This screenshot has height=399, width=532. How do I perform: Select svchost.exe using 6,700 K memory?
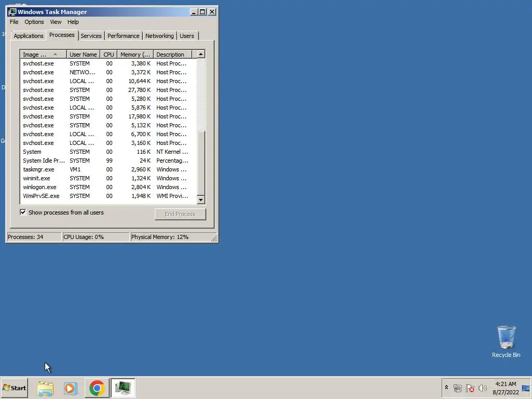[x=108, y=134]
